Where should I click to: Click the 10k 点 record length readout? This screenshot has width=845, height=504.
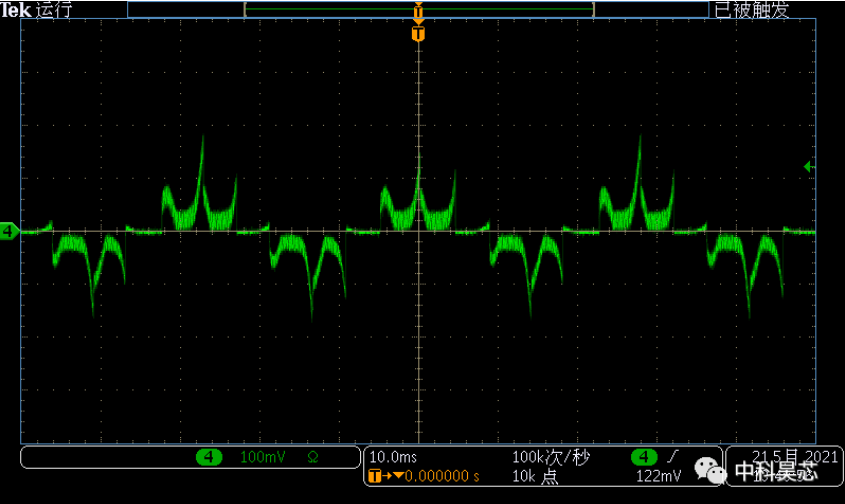[x=535, y=476]
